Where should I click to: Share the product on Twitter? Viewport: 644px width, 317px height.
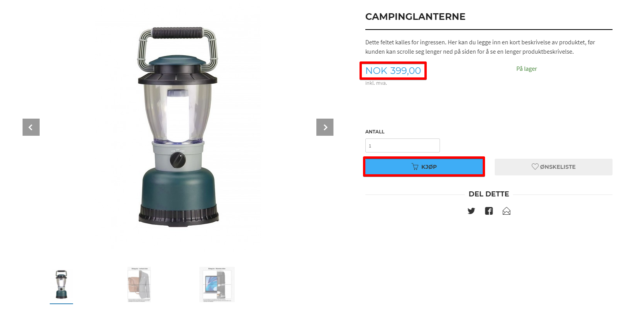(471, 211)
